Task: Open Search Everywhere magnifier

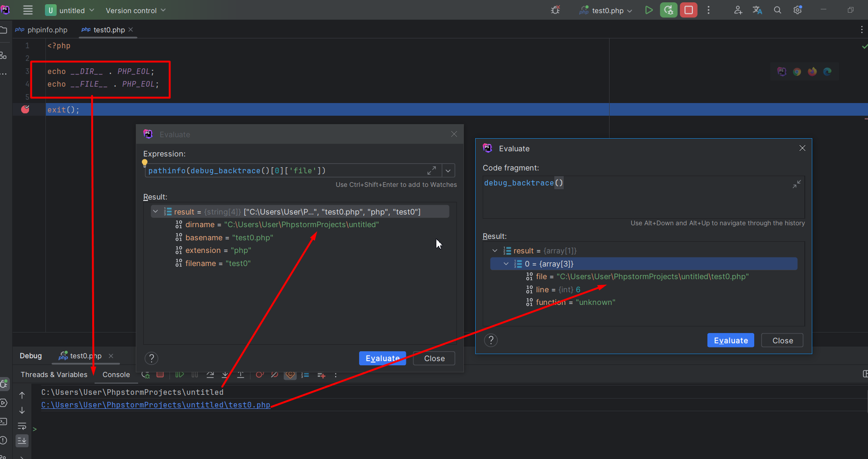Action: coord(778,10)
